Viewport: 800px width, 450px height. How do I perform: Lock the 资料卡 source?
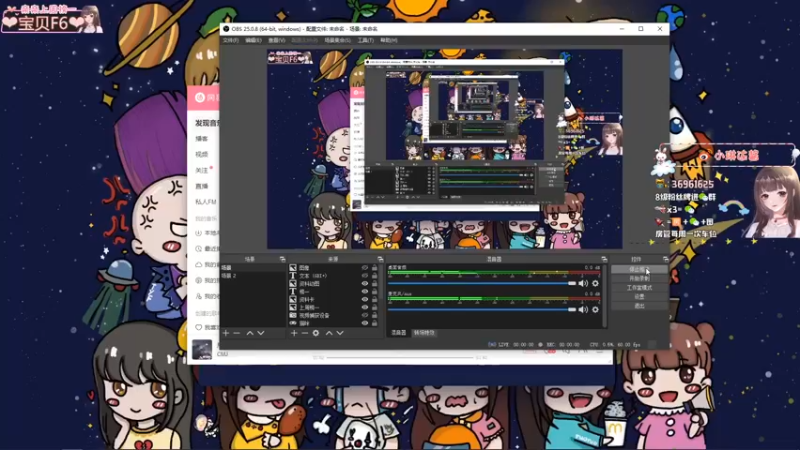374,299
